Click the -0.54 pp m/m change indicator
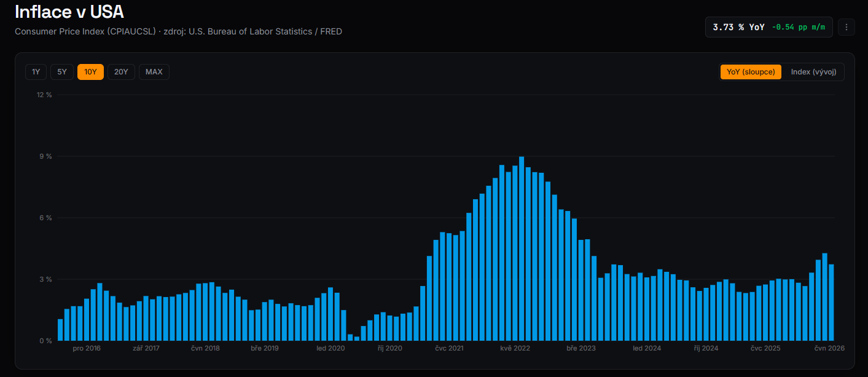 [798, 27]
